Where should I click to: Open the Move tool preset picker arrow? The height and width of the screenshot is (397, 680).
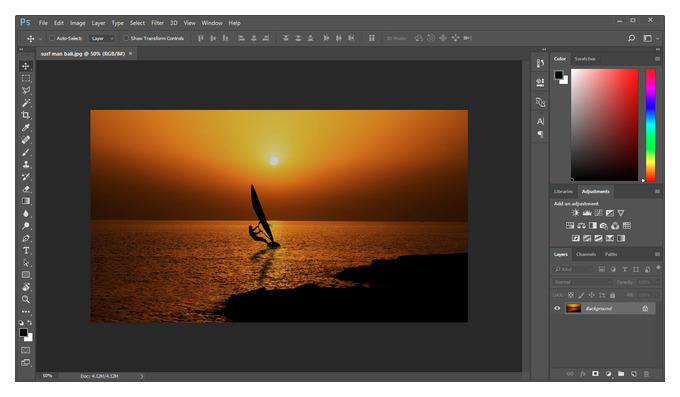[x=41, y=39]
